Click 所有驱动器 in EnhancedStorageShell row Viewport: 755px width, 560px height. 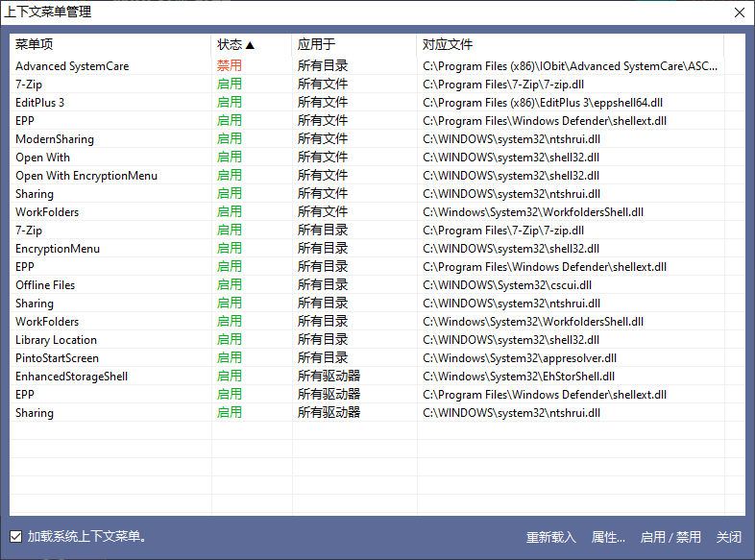(x=329, y=377)
